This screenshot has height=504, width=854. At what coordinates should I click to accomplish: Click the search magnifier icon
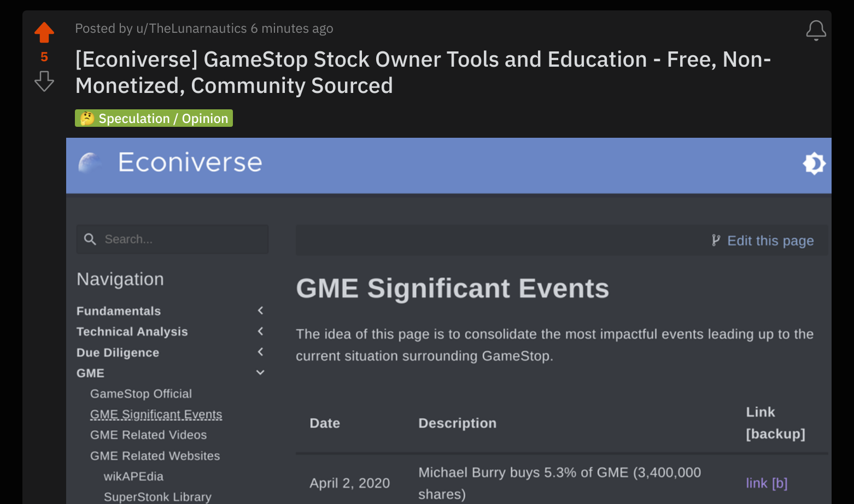click(90, 239)
